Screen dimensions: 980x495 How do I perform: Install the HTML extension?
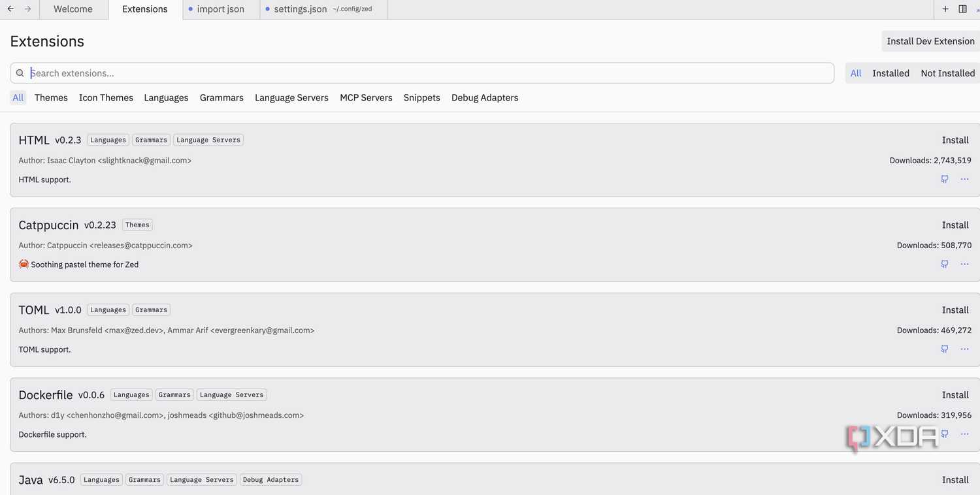tap(955, 140)
